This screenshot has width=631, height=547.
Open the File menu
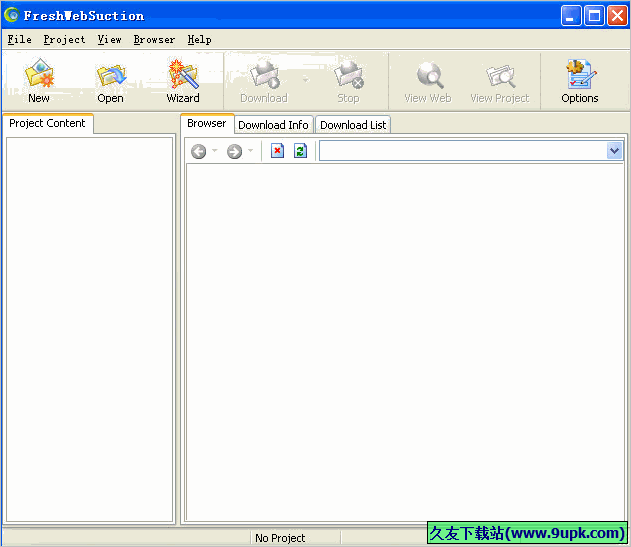(19, 39)
